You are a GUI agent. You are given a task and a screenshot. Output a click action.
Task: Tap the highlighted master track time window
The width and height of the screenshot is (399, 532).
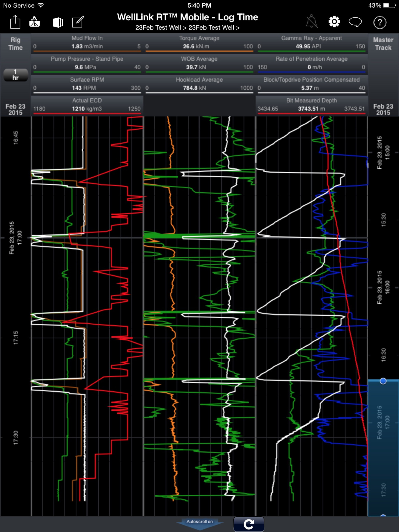[x=383, y=448]
